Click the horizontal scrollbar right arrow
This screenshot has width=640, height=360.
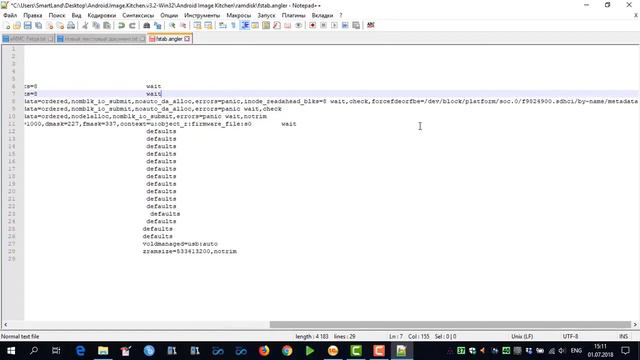point(635,324)
